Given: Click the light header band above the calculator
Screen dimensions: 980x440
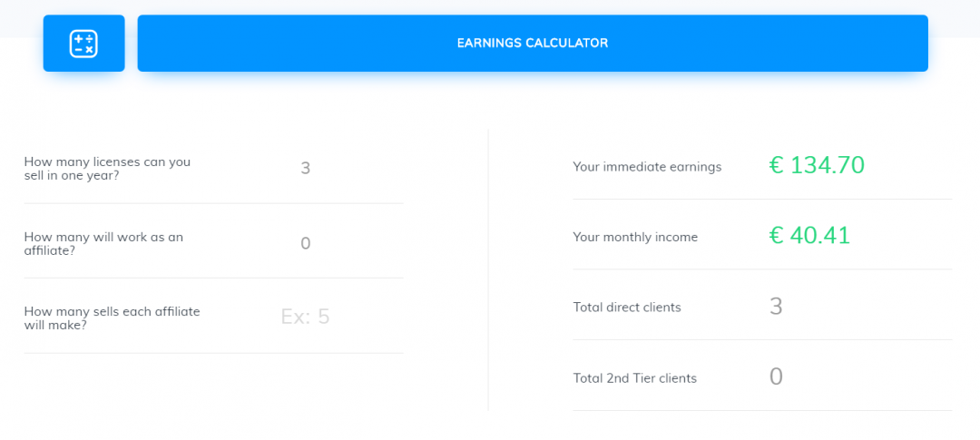Looking at the screenshot, I should 490,7.
